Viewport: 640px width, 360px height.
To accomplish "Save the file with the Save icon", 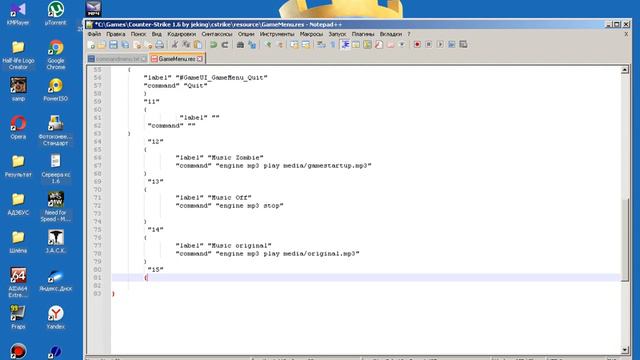I will (x=113, y=45).
